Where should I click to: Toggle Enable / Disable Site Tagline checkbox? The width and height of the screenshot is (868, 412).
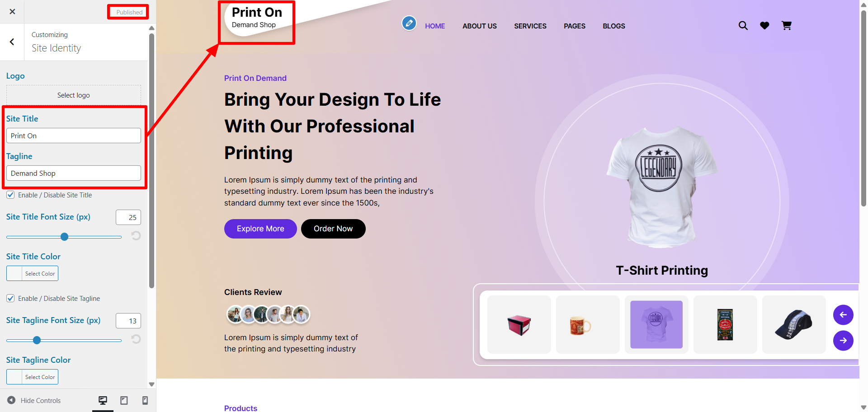(x=10, y=299)
